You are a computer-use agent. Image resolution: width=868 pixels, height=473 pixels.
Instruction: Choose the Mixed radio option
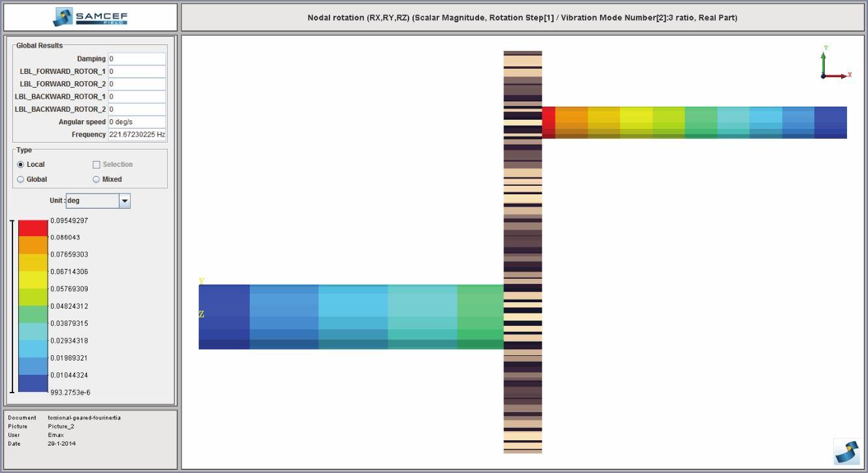point(97,179)
